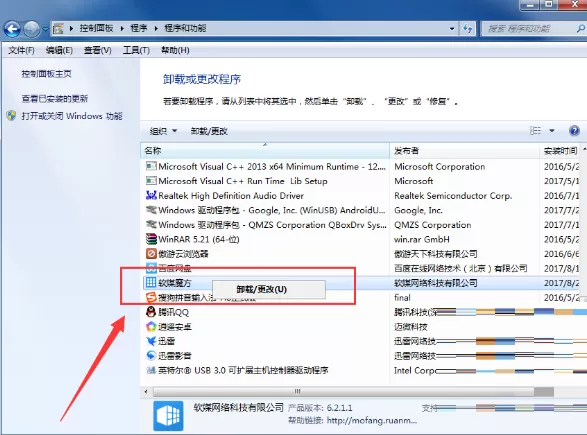This screenshot has height=435, width=587.
Task: Select the 迅雷影音 icon
Action: coord(151,355)
